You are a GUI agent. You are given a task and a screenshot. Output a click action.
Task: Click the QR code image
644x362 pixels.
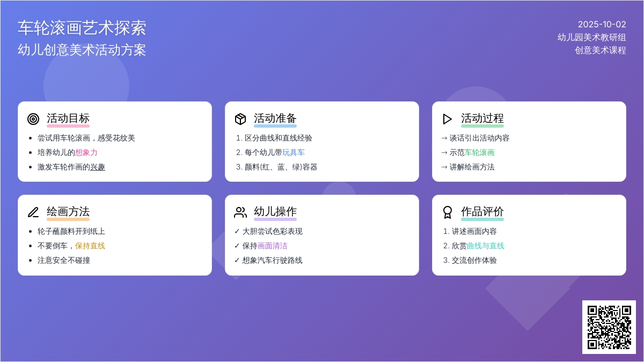(x=609, y=327)
